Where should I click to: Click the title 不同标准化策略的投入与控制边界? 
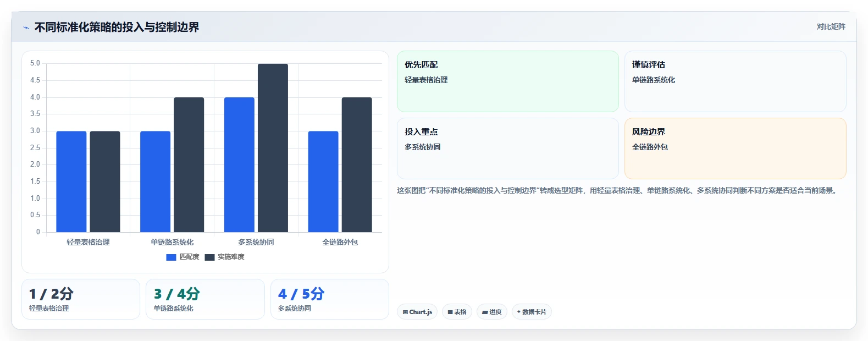[x=117, y=27]
